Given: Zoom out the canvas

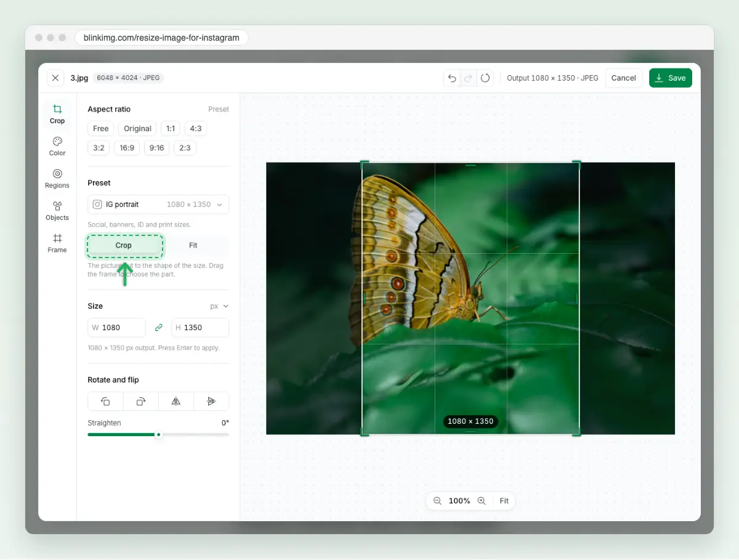Looking at the screenshot, I should (x=437, y=501).
